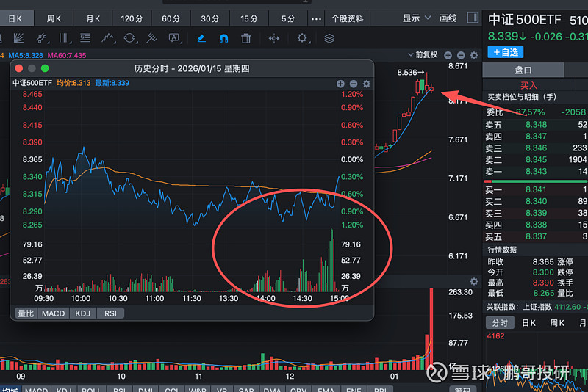
Task: Toggle the magnet snap mode
Action: click(x=223, y=38)
